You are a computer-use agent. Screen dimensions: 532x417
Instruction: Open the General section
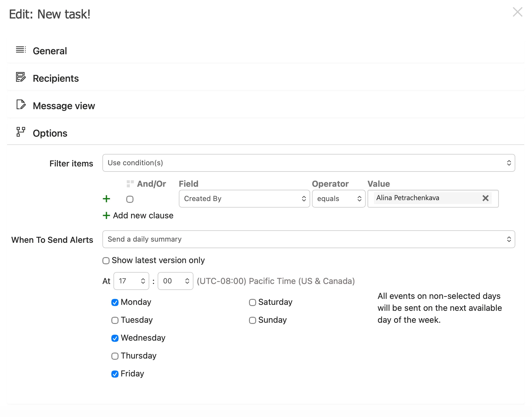point(266,51)
